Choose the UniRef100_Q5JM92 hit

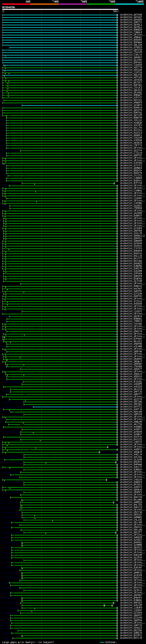(x=131, y=93)
